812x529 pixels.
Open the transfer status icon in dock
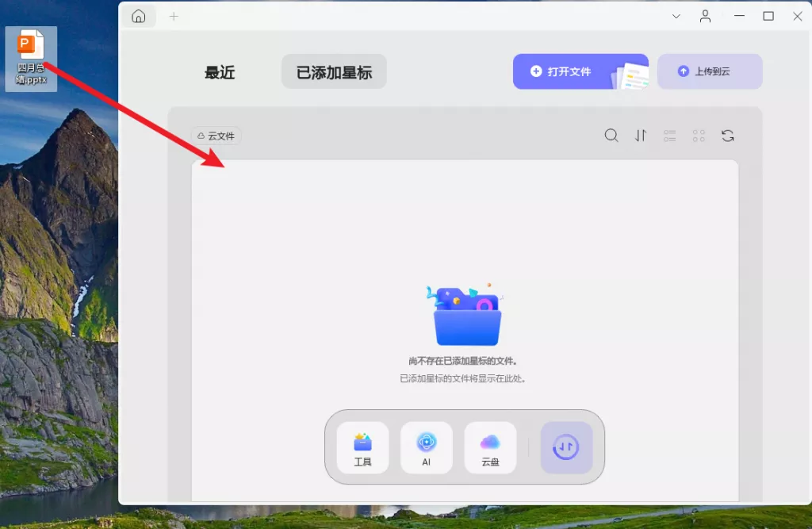[567, 447]
